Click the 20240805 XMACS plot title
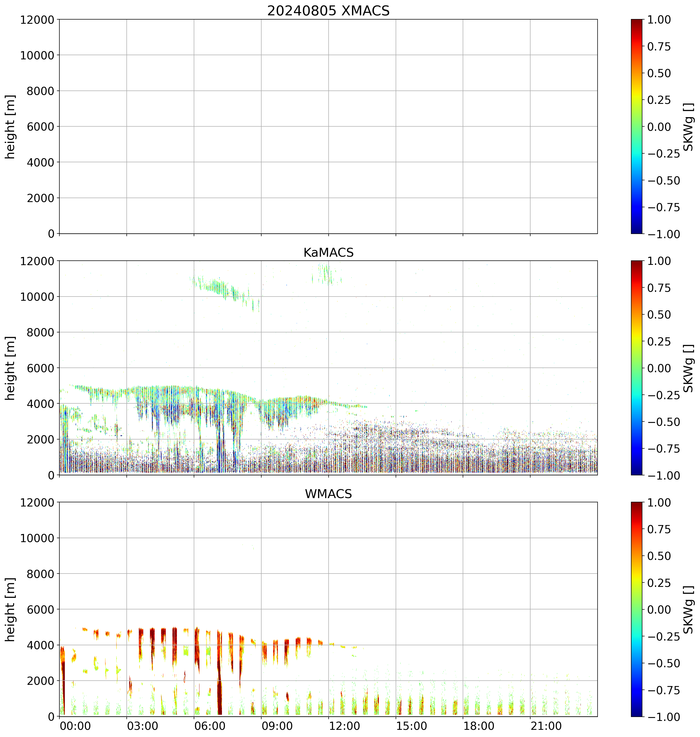Viewport: 700px width, 737px height. point(328,10)
